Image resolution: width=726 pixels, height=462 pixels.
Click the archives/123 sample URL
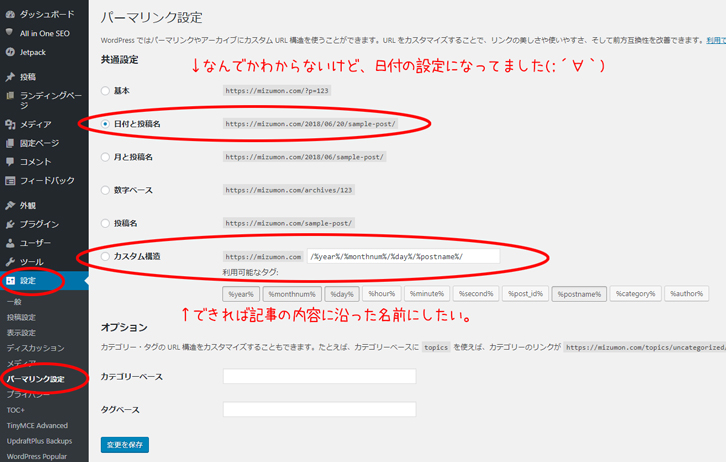(x=289, y=190)
